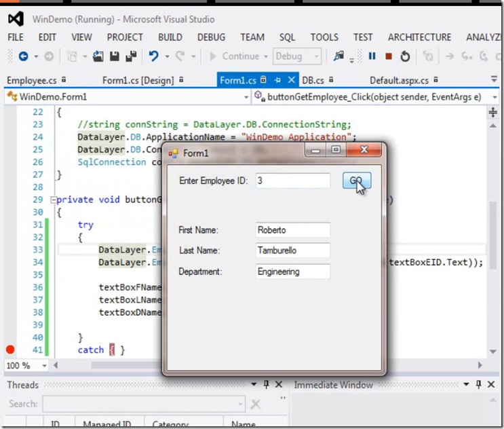Click the red breakpoint on line 41
504x429 pixels.
[10, 350]
